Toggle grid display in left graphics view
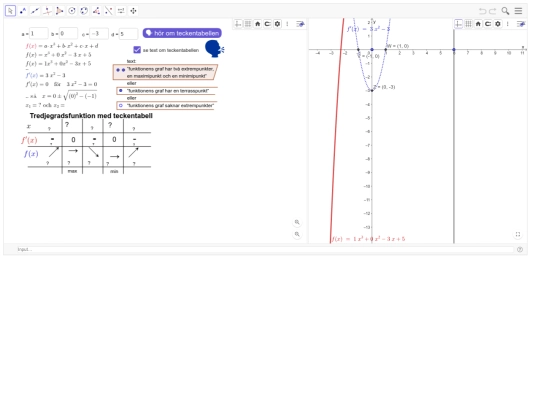Image resolution: width=540 pixels, height=405 pixels. click(x=248, y=24)
